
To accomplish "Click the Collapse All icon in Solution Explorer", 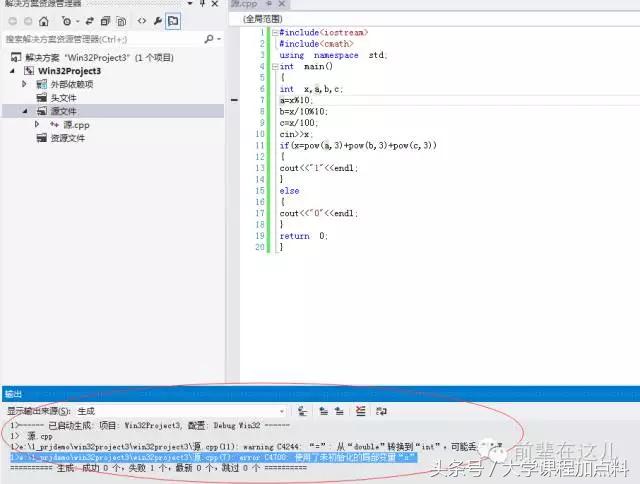I will coord(104,20).
